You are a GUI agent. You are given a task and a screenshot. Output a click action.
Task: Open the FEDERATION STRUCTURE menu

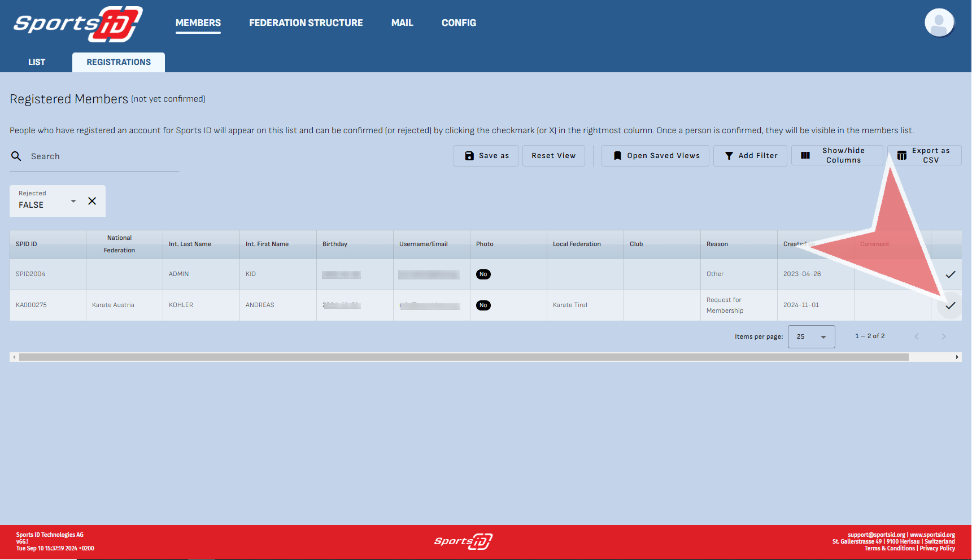pyautogui.click(x=306, y=23)
